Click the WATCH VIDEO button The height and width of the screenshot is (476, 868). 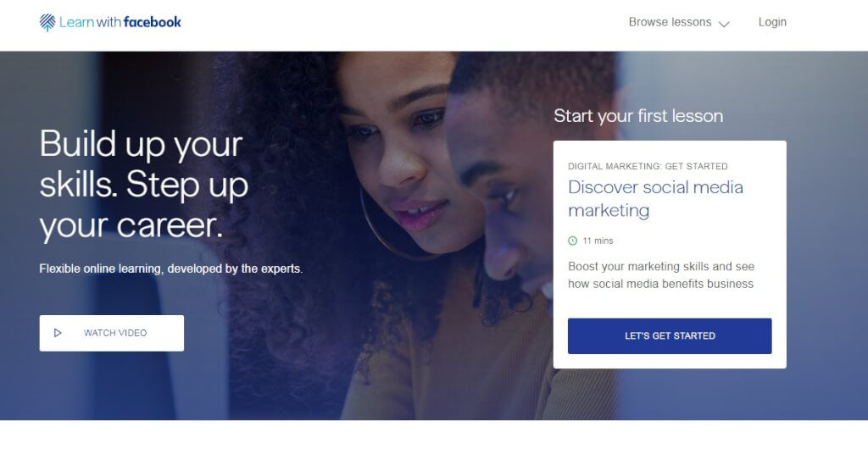pyautogui.click(x=112, y=333)
